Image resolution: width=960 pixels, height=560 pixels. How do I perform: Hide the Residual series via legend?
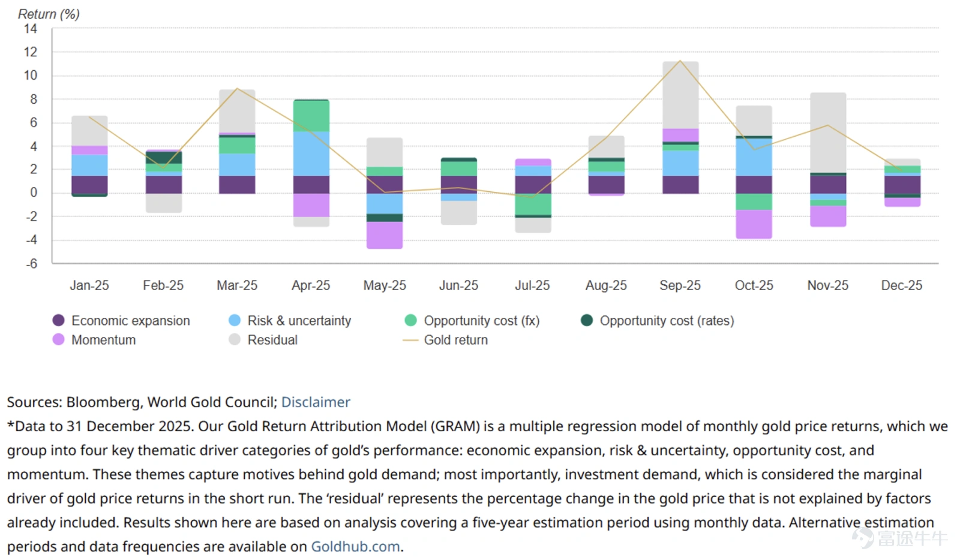click(263, 339)
